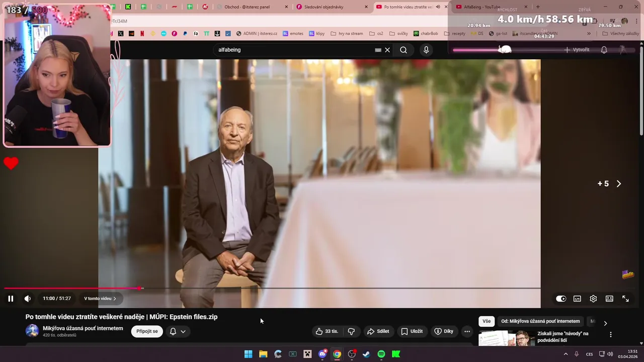Open Steam from the taskbar
The image size is (644, 362).
click(x=366, y=354)
